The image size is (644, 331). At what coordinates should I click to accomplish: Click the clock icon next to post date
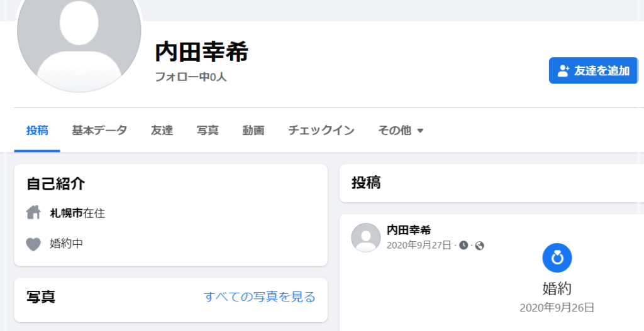tap(464, 246)
